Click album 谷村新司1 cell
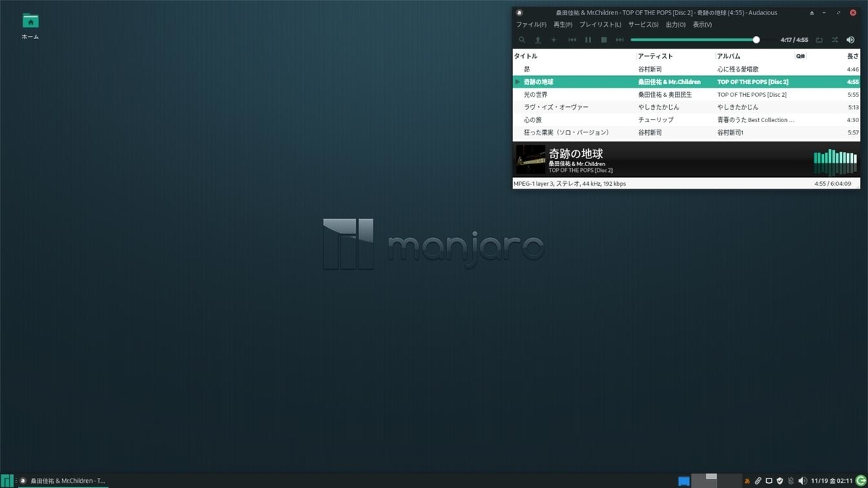 [731, 133]
